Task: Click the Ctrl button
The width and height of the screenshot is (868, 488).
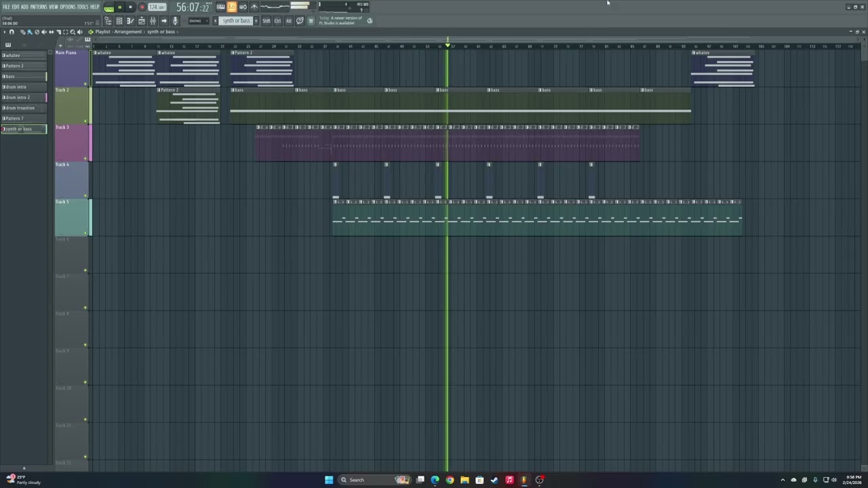Action: 277,21
